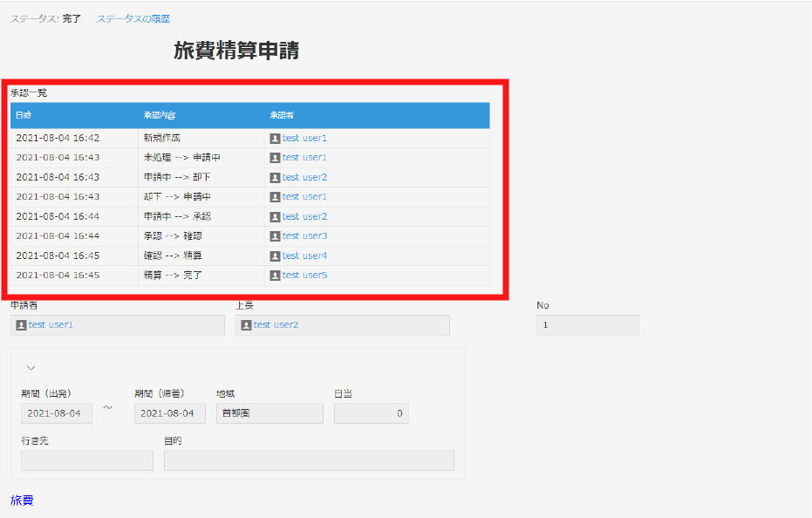Click the user icon in 申請者 field
812x518 pixels.
[x=21, y=325]
